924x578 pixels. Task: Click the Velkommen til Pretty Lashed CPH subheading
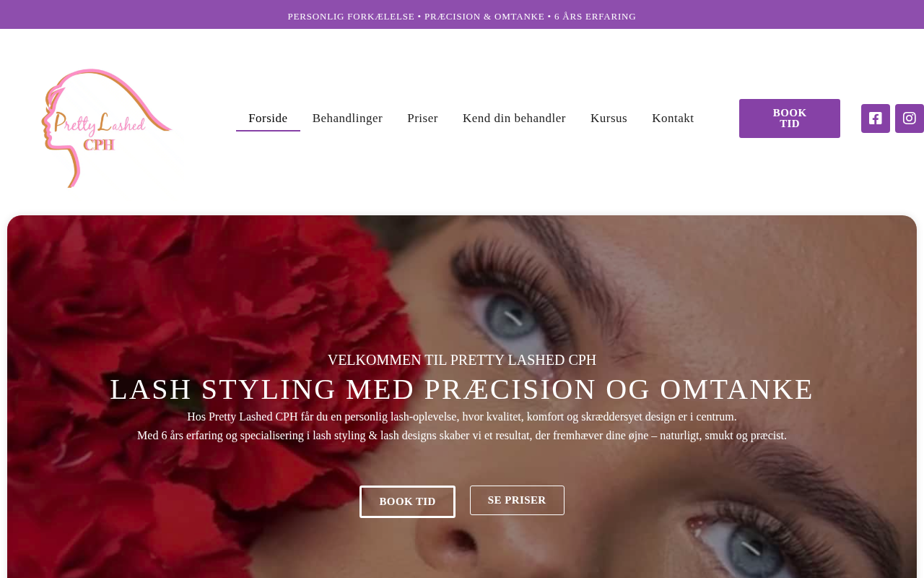tap(462, 360)
